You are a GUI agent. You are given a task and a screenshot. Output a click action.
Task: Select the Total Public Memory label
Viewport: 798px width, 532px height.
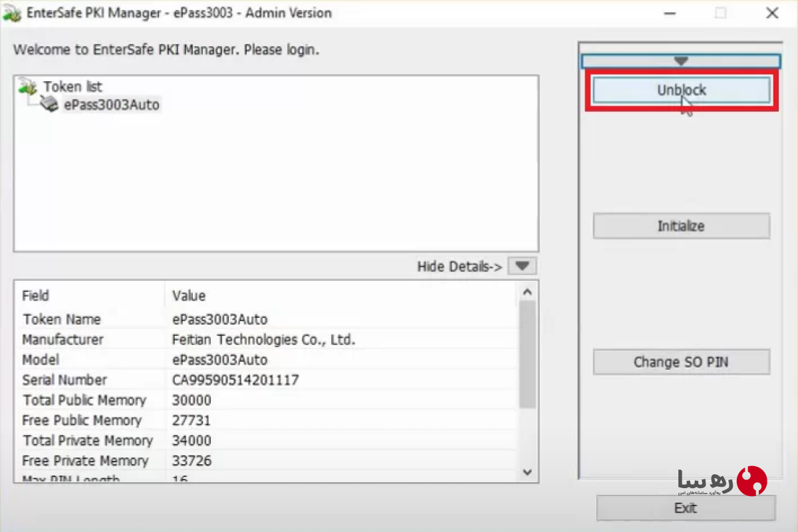(x=84, y=400)
